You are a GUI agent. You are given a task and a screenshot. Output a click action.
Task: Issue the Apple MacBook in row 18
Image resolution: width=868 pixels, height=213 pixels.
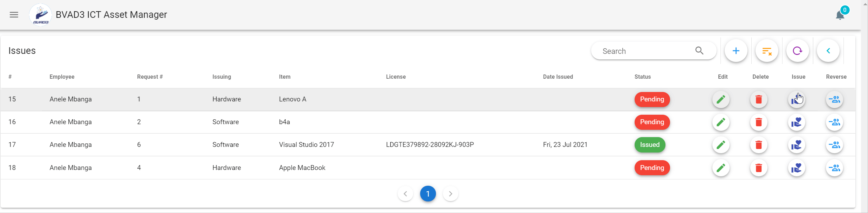[797, 168]
